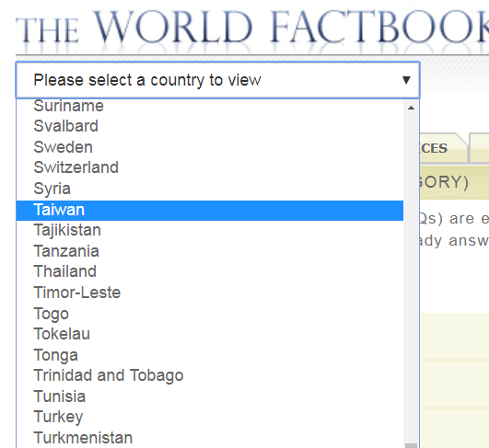Image resolution: width=489 pixels, height=448 pixels.
Task: Select Tokelau from the dropdown
Action: [x=210, y=334]
